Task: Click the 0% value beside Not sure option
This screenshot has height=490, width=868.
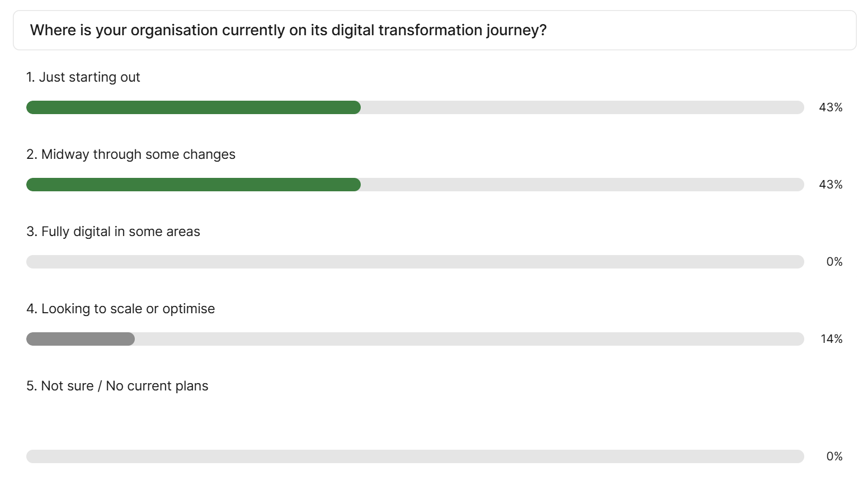Action: pyautogui.click(x=834, y=456)
